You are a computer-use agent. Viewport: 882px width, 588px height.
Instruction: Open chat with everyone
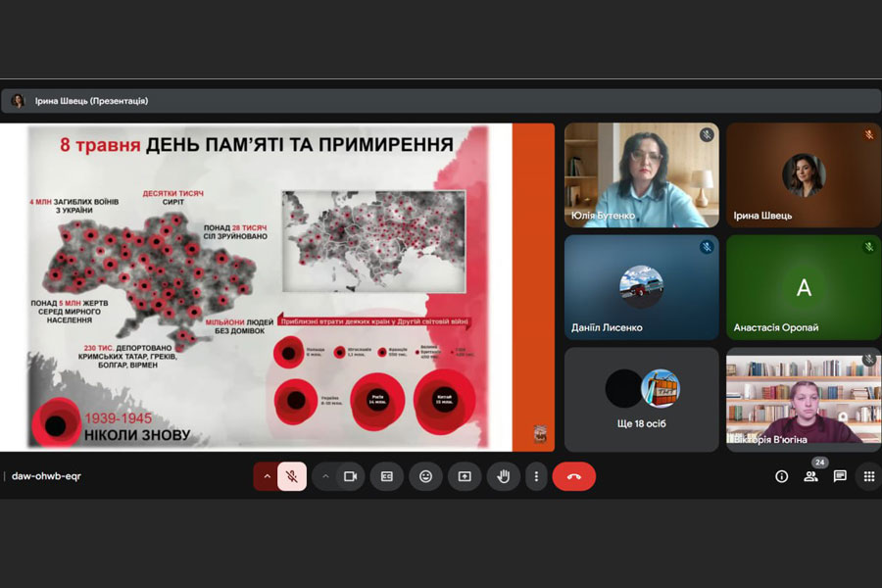(840, 476)
